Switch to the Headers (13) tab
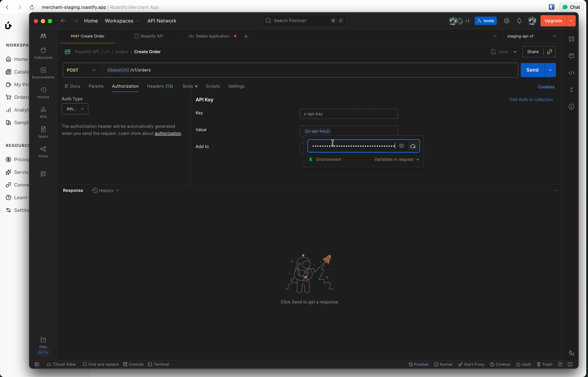 (160, 86)
